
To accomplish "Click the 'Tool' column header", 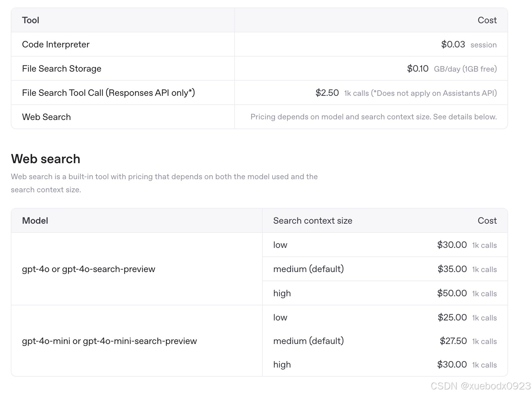I will [x=30, y=20].
